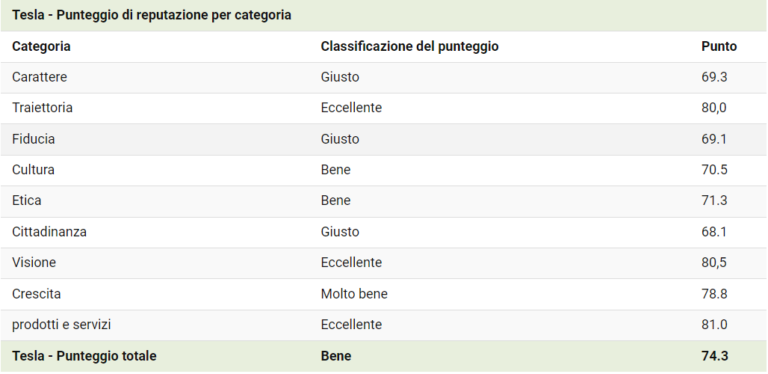
Task: Select the Traiettoria category cell
Action: (x=42, y=108)
